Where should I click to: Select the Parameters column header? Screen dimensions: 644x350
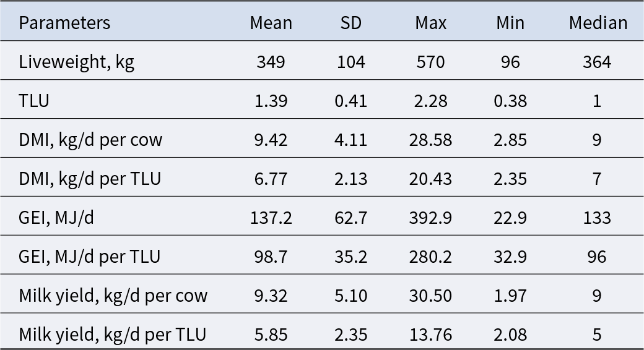(x=64, y=22)
